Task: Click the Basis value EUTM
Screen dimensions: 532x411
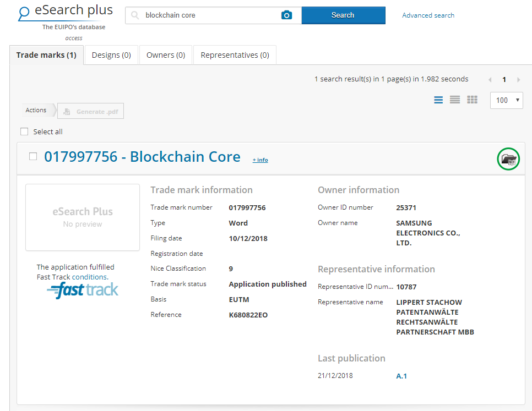Action: coord(239,299)
